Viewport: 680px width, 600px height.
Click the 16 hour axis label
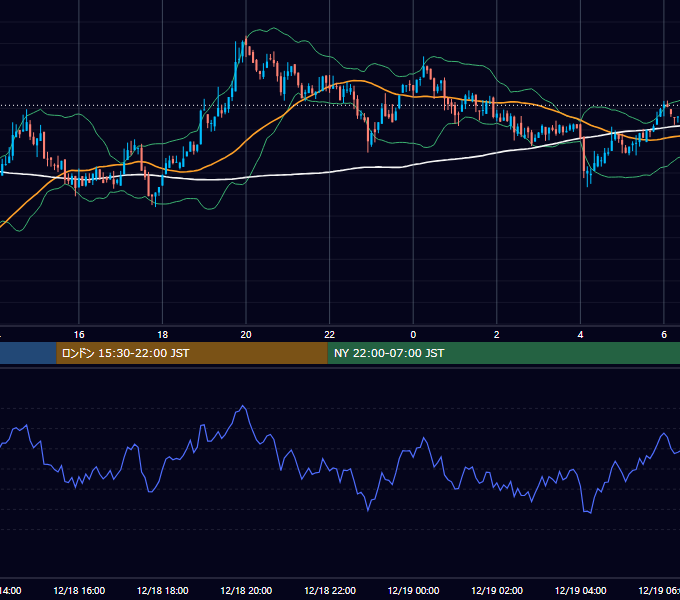[79, 335]
